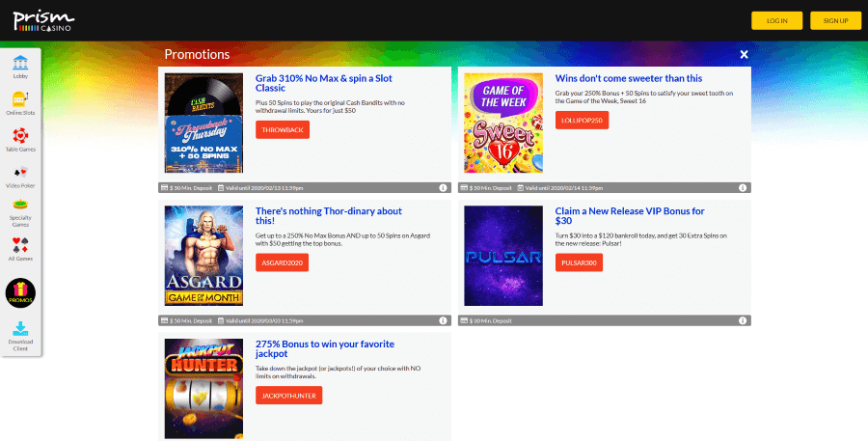Click the LOG IN button
The width and height of the screenshot is (868, 441).
pyautogui.click(x=776, y=20)
